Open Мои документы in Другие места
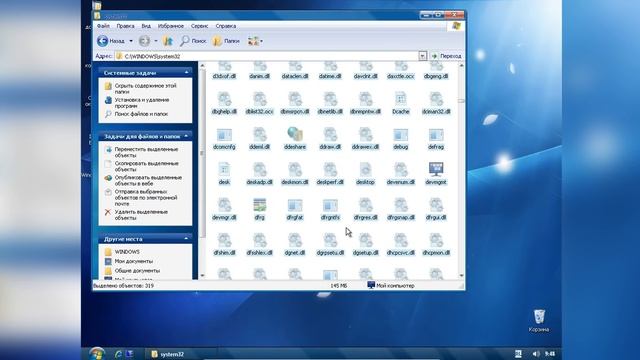Screen dimensions: 640x360 [x=133, y=261]
